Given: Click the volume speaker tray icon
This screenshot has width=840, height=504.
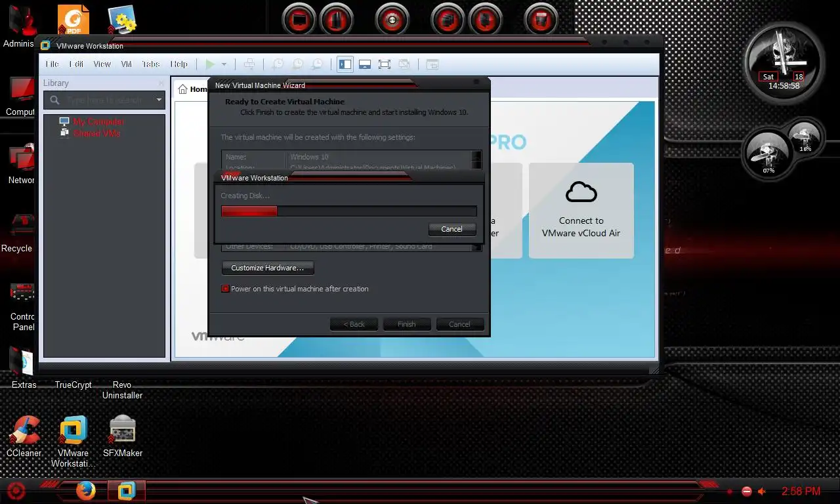Looking at the screenshot, I should [762, 492].
